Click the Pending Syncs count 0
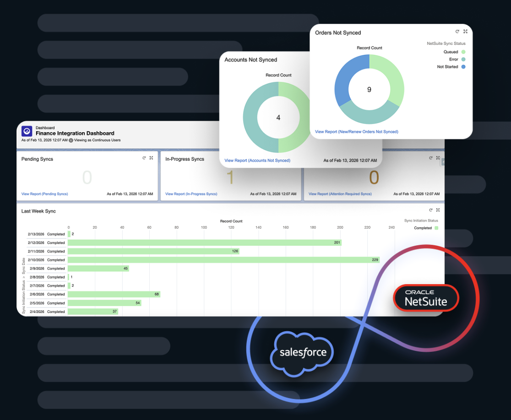Viewport: 511px width, 420px height. click(87, 178)
